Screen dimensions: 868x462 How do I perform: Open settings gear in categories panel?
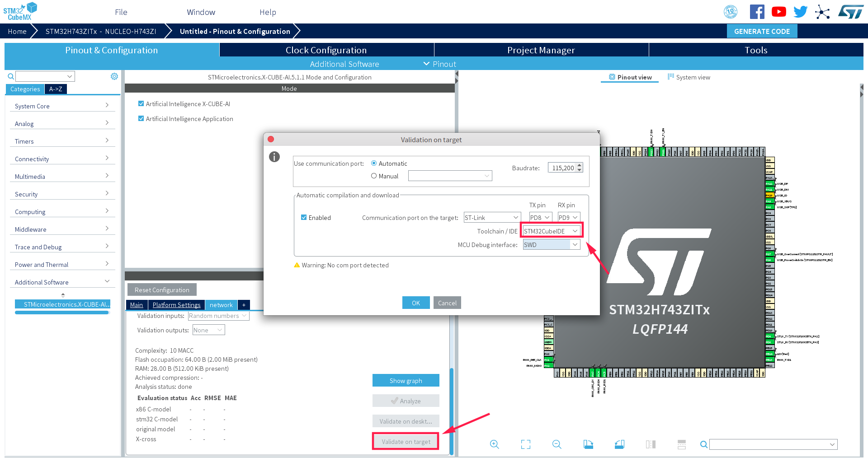click(x=114, y=76)
